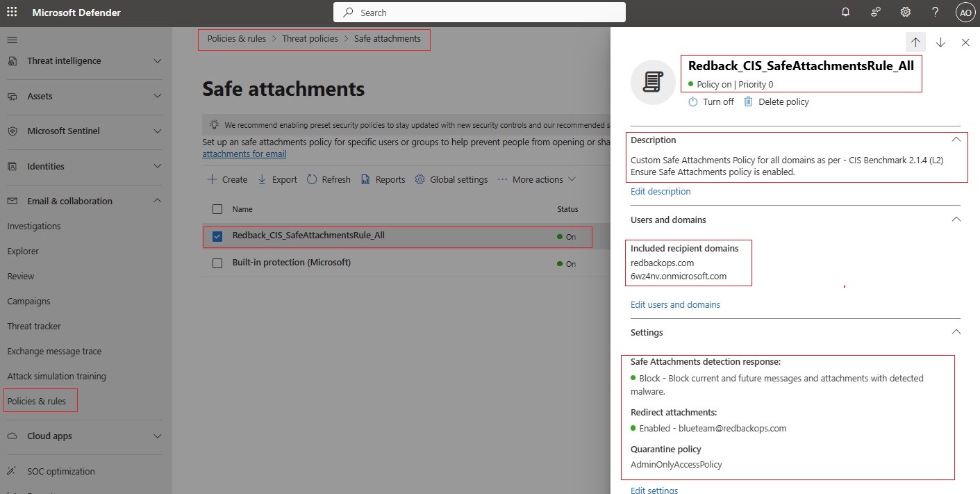
Task: Open Explorer in sidebar
Action: pyautogui.click(x=23, y=252)
